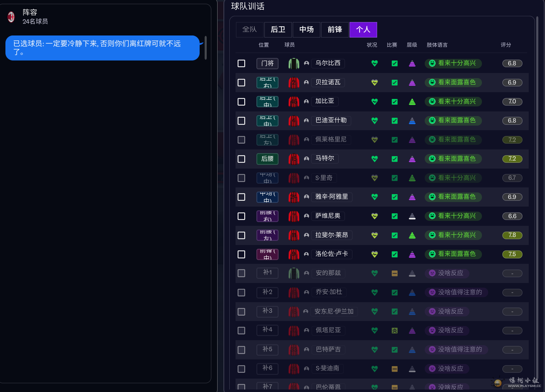The height and width of the screenshot is (392, 545).
Task: Switch to the 中场 tab
Action: tap(306, 30)
